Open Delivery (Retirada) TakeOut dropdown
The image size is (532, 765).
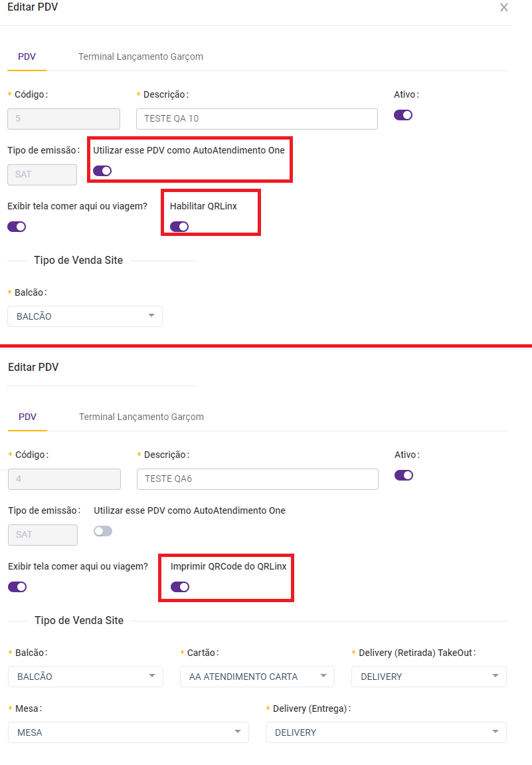[428, 677]
